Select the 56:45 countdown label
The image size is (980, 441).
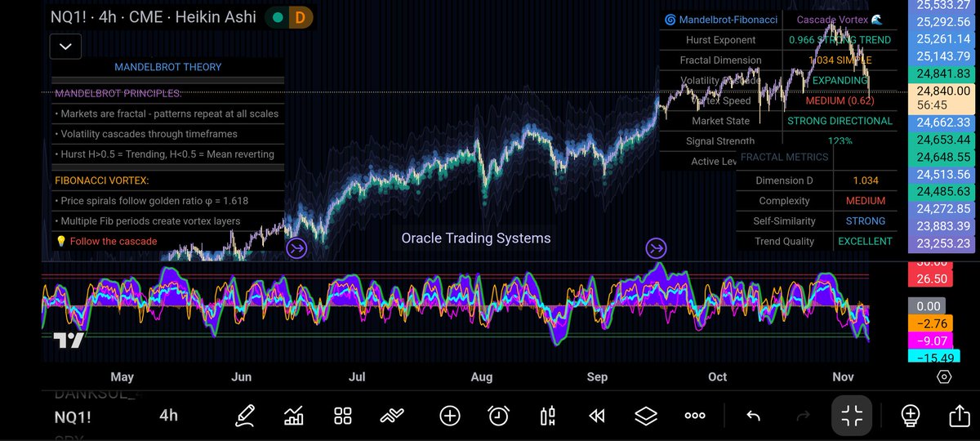point(932,105)
